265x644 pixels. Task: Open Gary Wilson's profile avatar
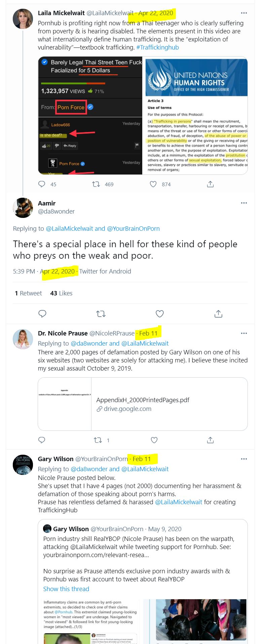23,465
